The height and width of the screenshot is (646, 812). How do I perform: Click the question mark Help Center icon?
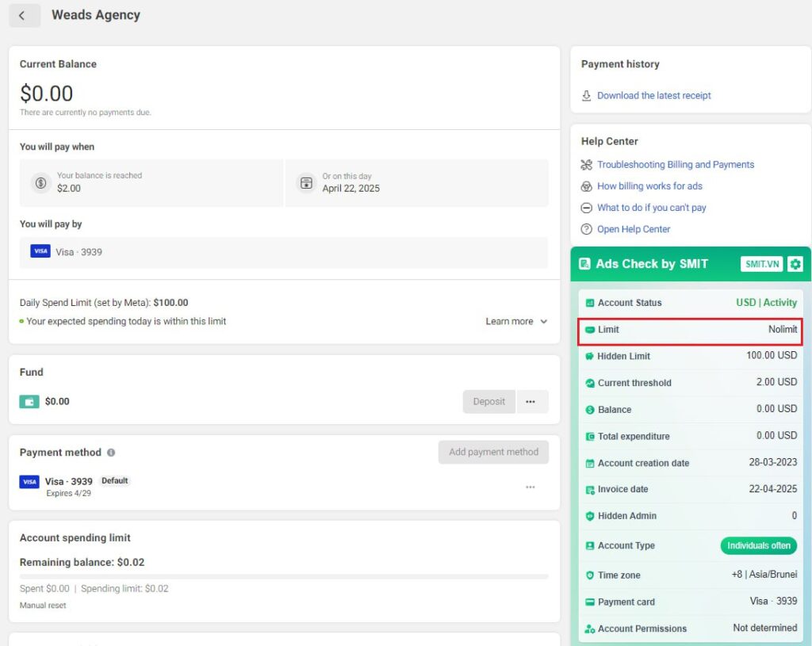pyautogui.click(x=586, y=229)
